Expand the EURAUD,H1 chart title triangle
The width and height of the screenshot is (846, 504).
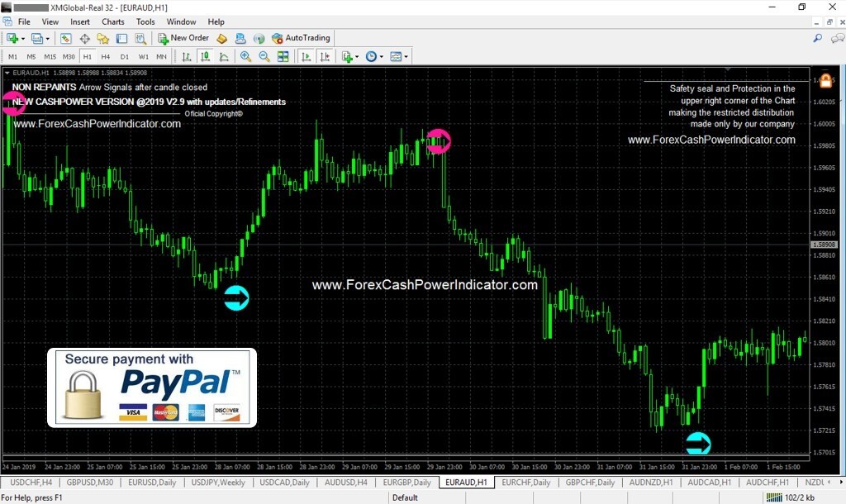(7, 73)
